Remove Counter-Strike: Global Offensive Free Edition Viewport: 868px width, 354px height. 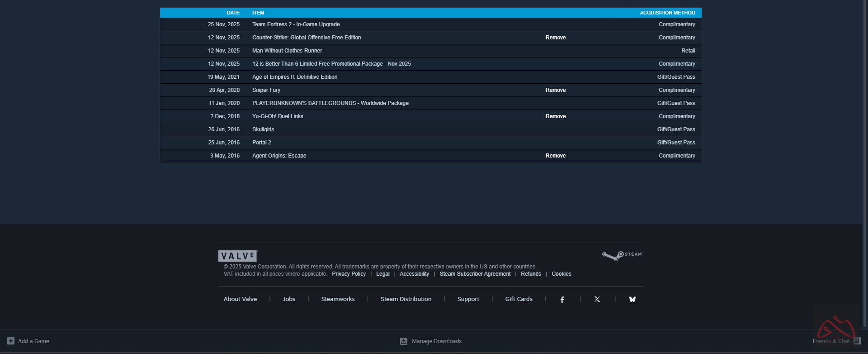click(x=556, y=38)
